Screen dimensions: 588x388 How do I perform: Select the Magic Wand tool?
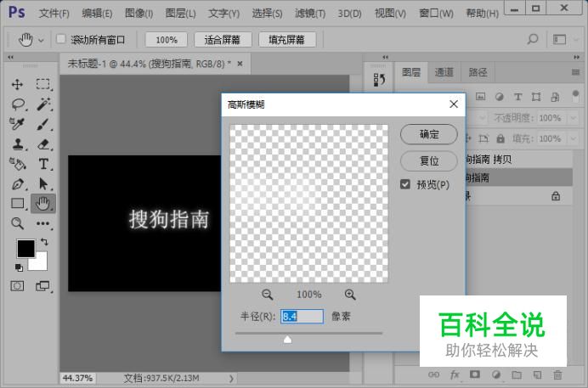coord(43,104)
